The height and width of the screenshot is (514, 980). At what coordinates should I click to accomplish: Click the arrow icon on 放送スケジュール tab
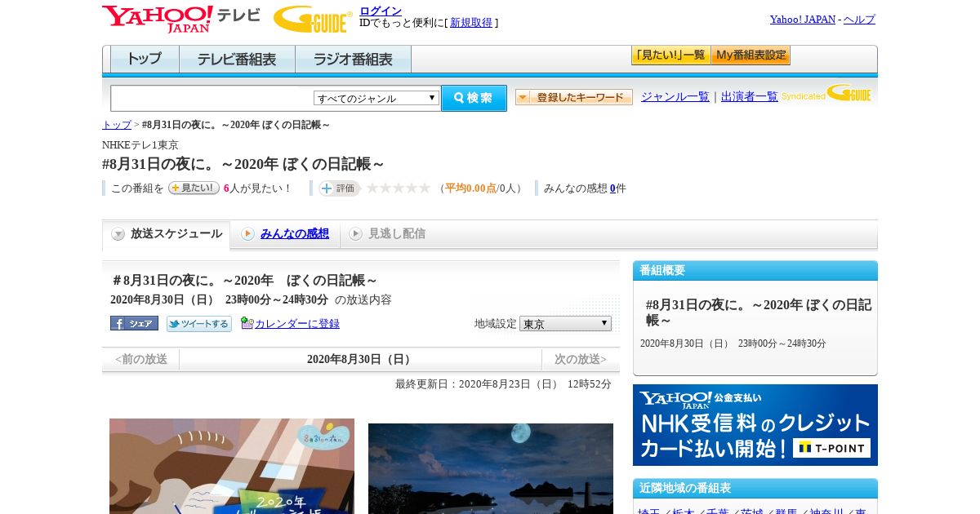[118, 234]
